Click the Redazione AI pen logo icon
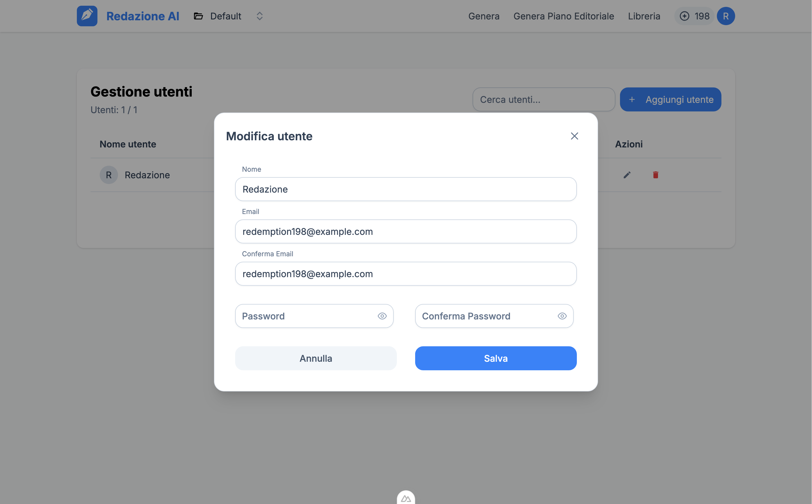Viewport: 812px width, 504px height. click(x=87, y=16)
